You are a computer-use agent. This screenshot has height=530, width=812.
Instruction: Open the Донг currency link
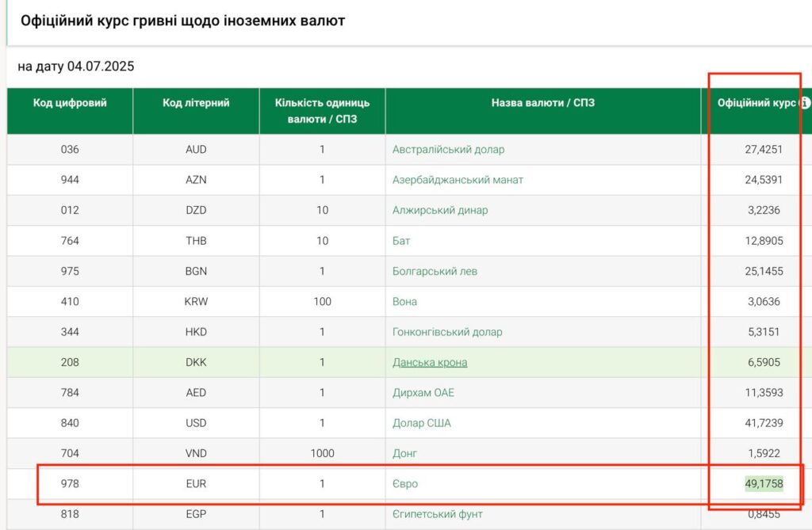(404, 453)
